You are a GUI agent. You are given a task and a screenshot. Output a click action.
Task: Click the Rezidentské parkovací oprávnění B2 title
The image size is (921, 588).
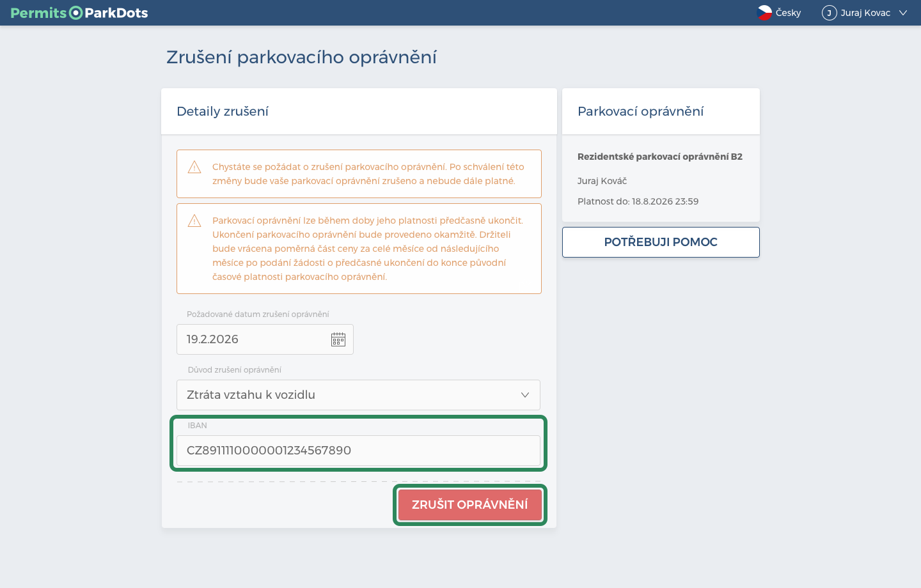coord(660,157)
